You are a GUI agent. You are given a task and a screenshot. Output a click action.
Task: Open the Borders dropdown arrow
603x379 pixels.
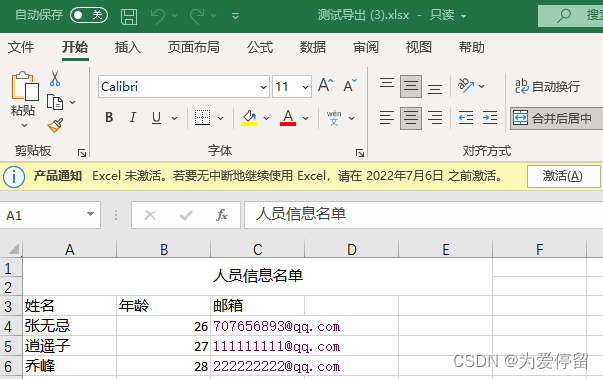tap(220, 118)
